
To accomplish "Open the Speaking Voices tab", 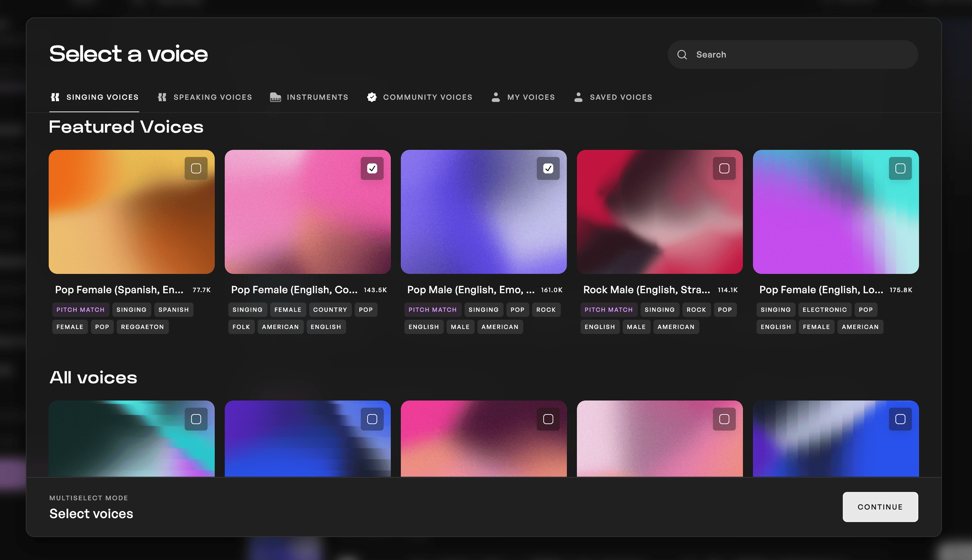I will click(x=205, y=97).
